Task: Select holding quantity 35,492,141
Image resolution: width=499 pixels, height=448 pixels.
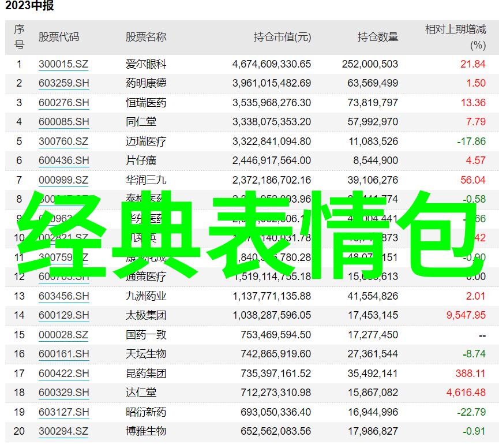Action: point(373,374)
